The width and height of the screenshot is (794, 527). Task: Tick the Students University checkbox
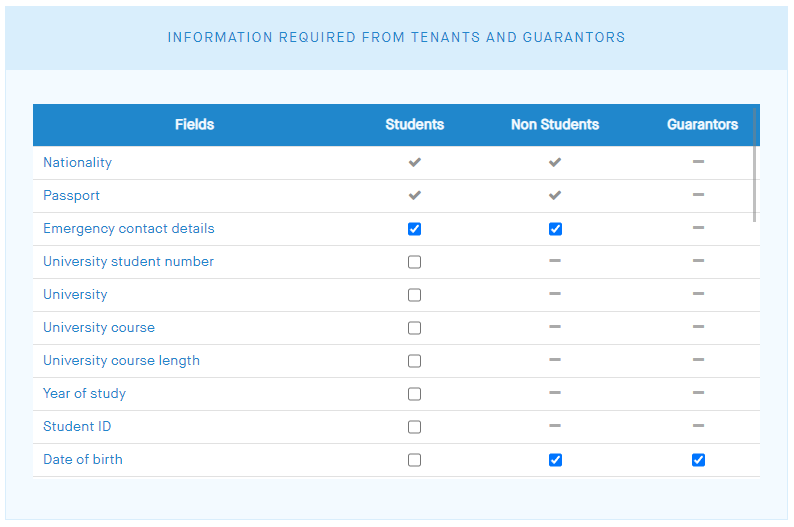click(x=415, y=295)
